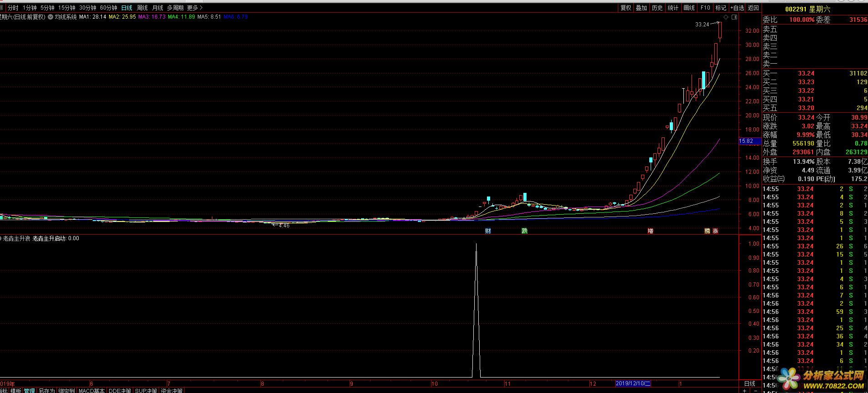Switch to 周线 weekly chart
Screen dimensions: 868x393
(142, 8)
